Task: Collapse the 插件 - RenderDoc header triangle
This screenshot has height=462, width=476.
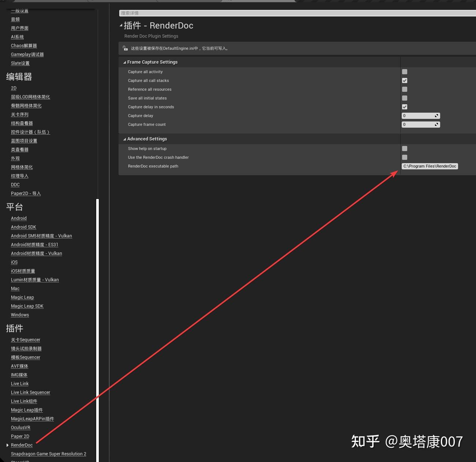Action: pyautogui.click(x=121, y=25)
